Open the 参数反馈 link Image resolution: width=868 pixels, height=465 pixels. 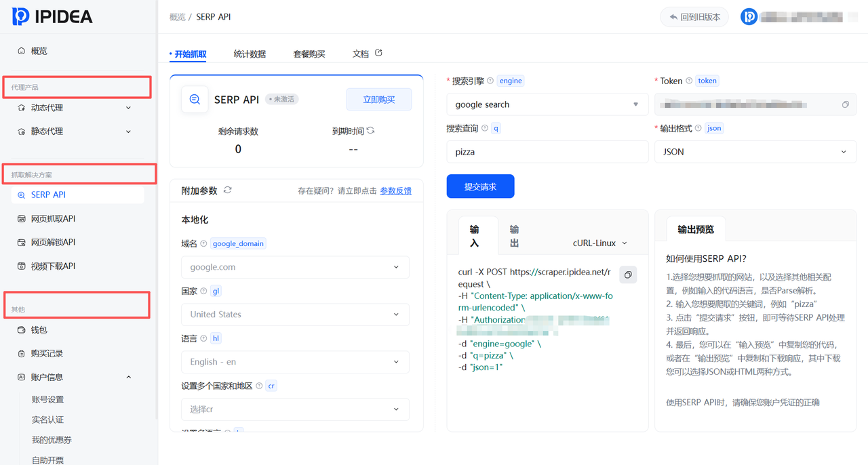(395, 191)
